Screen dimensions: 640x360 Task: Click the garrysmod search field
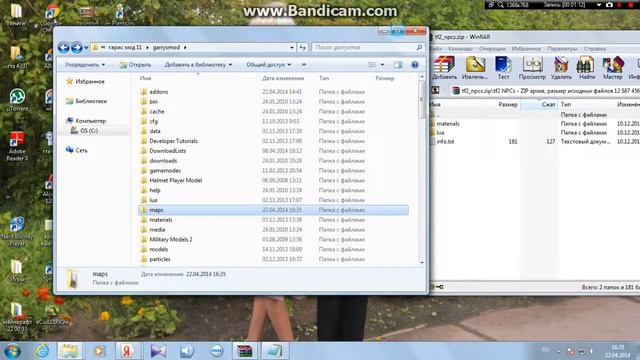[368, 48]
